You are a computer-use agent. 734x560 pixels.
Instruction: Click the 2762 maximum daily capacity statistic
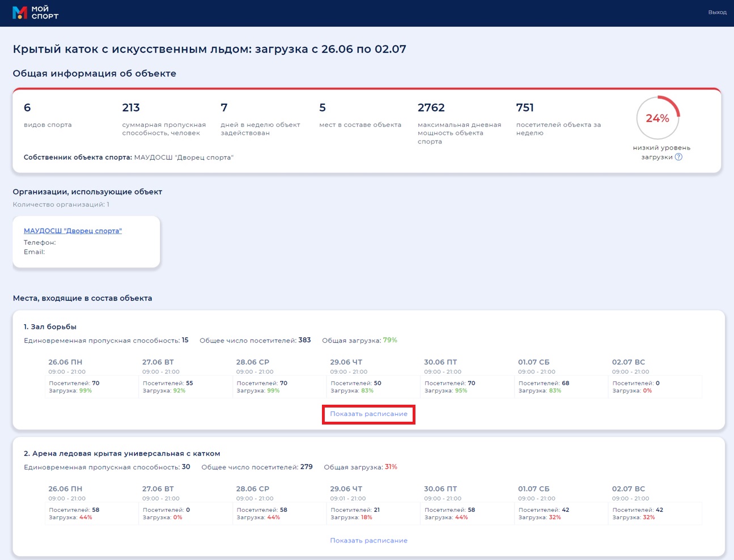431,108
